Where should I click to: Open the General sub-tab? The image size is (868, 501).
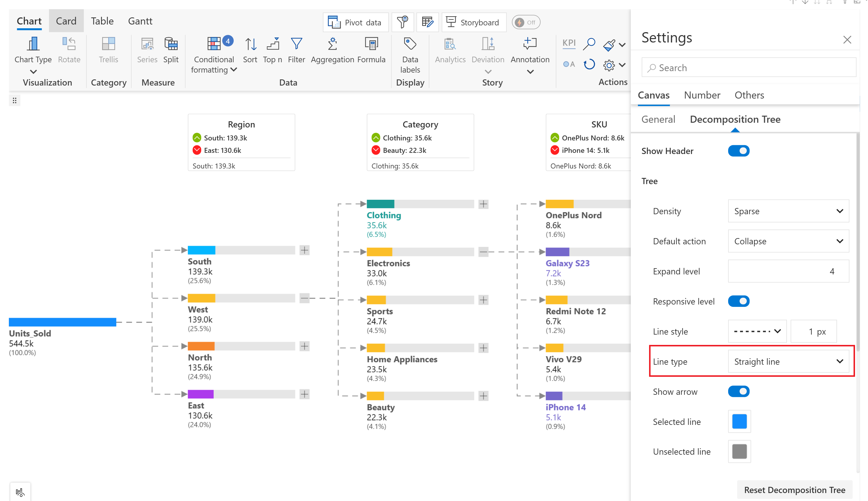[658, 119]
